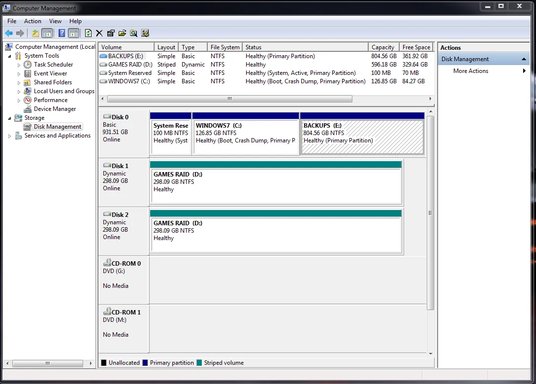Open Device Manager from the tree
536x384 pixels.
pyautogui.click(x=55, y=109)
